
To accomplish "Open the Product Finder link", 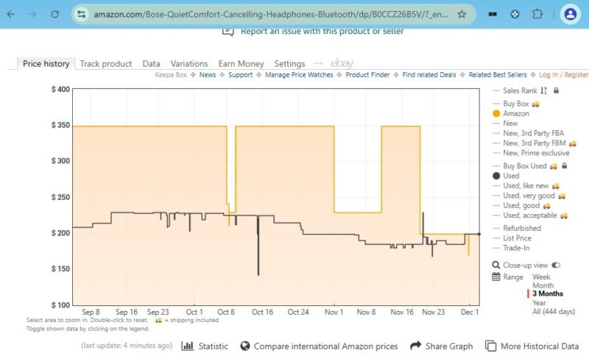I will point(367,75).
